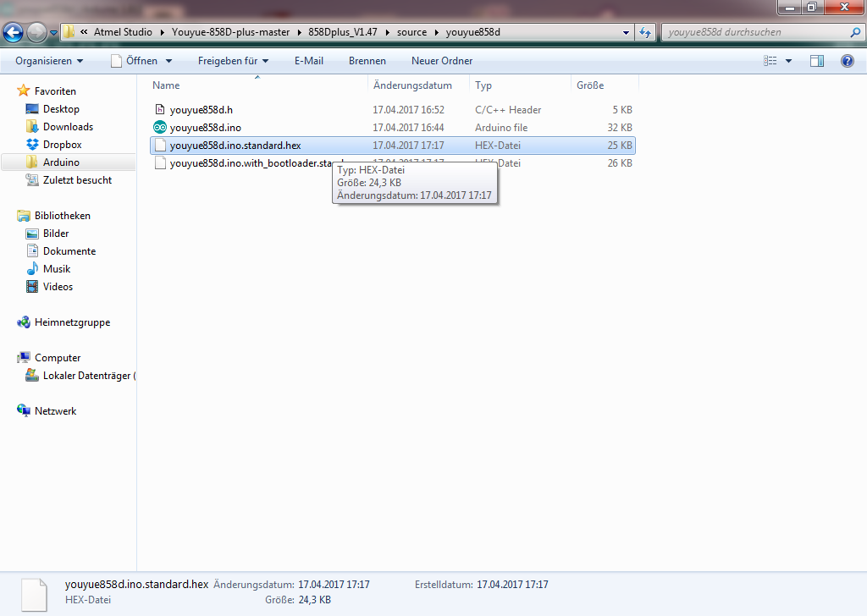Click the 32 KB size of youyue858d.ino
The width and height of the screenshot is (867, 616).
point(619,128)
